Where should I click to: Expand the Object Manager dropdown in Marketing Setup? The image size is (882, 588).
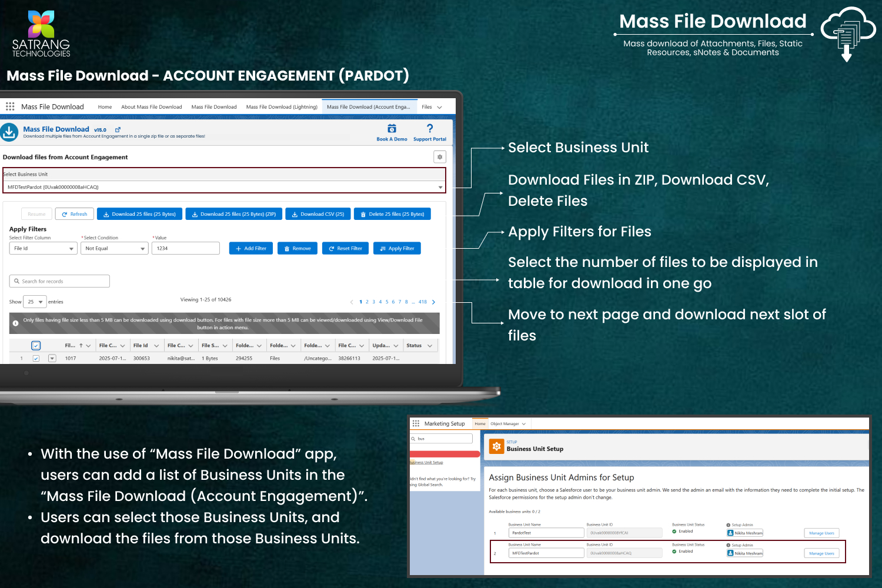tap(523, 424)
